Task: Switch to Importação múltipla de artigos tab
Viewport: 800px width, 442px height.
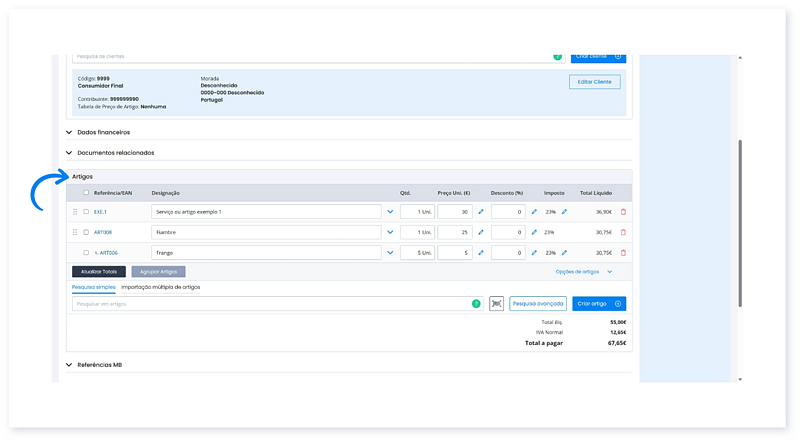Action: click(160, 287)
